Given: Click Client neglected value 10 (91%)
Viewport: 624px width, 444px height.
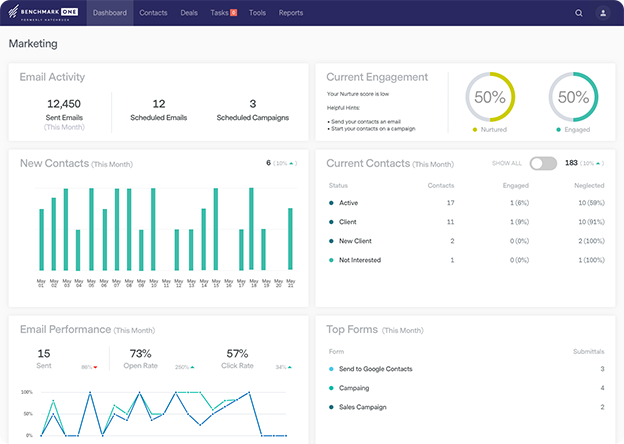Looking at the screenshot, I should (x=591, y=222).
